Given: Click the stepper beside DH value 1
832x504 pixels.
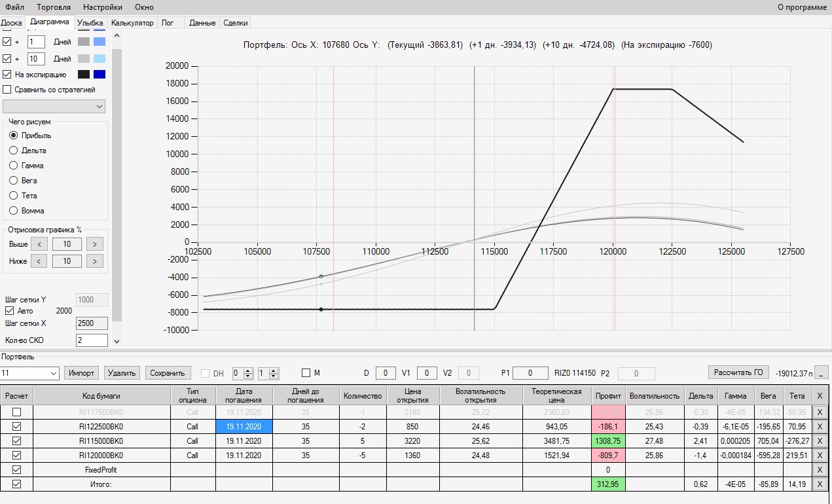Looking at the screenshot, I should pyautogui.click(x=274, y=374).
